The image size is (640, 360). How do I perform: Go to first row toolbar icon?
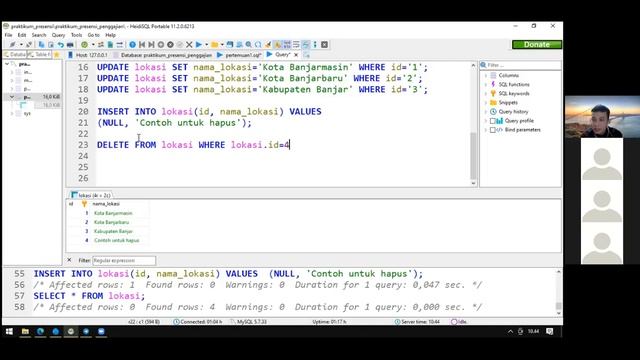tap(142, 44)
